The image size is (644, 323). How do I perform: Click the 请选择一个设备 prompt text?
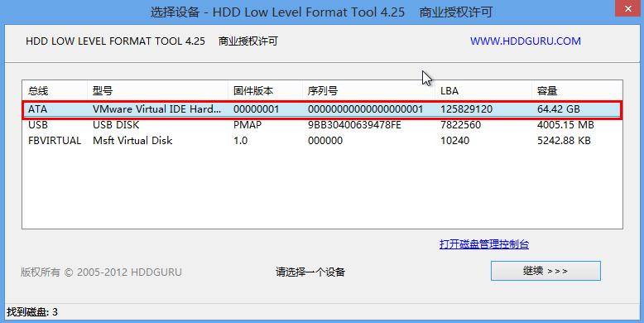(310, 272)
